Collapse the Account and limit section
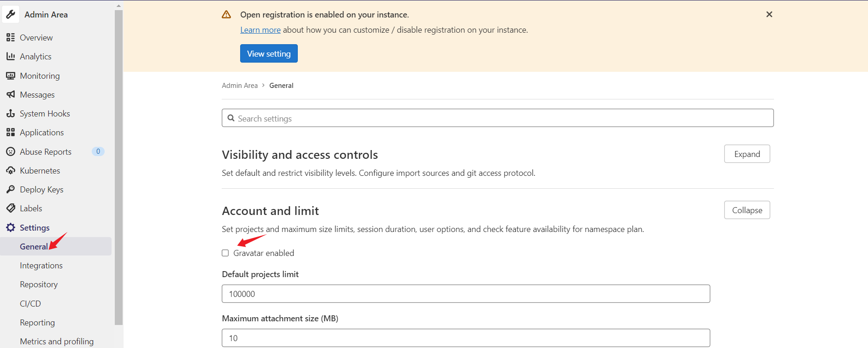Image resolution: width=868 pixels, height=348 pixels. [x=747, y=210]
